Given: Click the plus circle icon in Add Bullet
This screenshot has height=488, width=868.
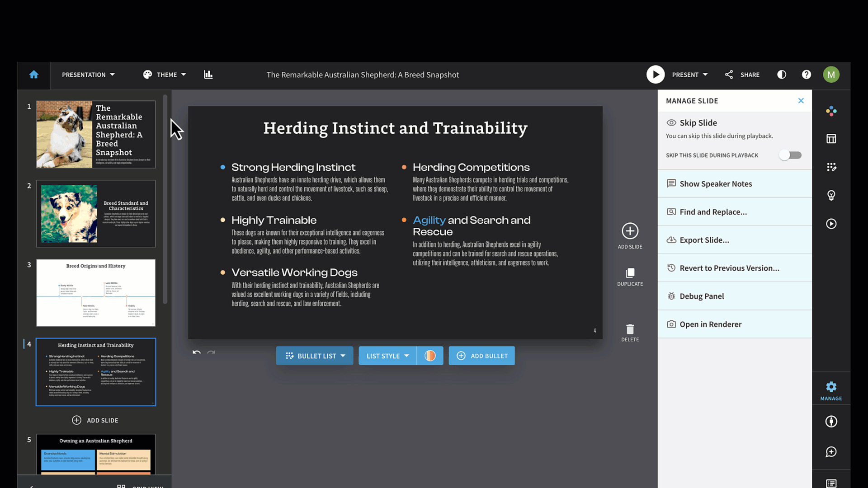Looking at the screenshot, I should (461, 356).
